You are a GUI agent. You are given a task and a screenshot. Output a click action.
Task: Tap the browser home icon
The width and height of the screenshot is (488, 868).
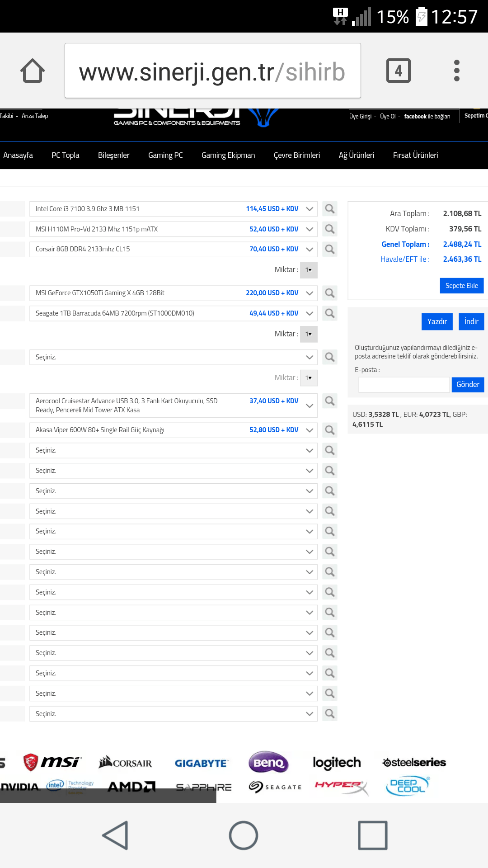(x=33, y=71)
